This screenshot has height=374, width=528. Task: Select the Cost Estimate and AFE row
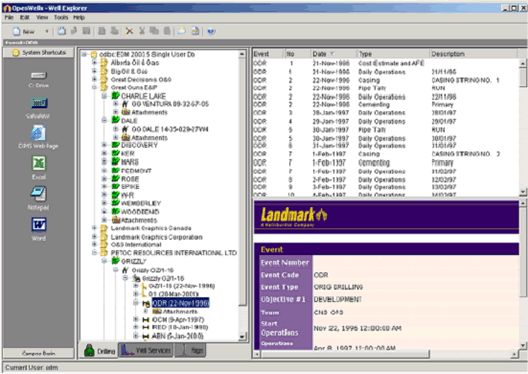[386, 63]
